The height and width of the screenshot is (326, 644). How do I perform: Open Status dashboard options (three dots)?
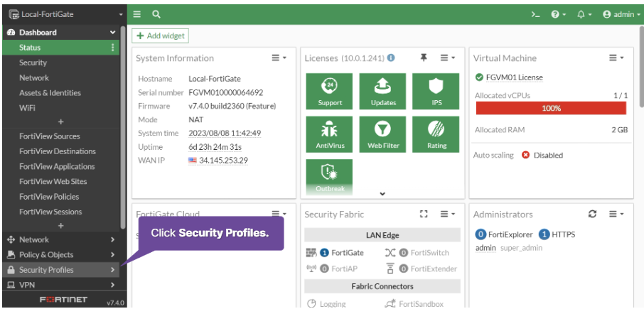pyautogui.click(x=112, y=48)
